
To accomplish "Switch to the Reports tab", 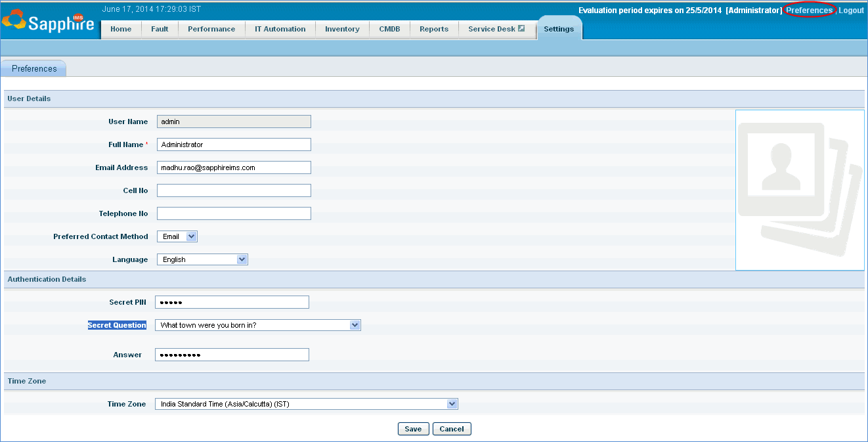I will pos(434,29).
